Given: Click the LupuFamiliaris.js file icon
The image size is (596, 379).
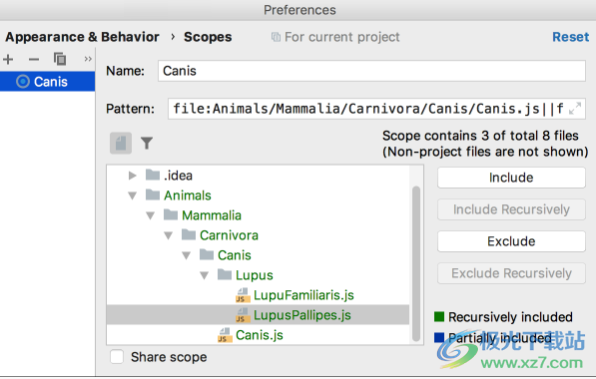Looking at the screenshot, I should point(243,295).
